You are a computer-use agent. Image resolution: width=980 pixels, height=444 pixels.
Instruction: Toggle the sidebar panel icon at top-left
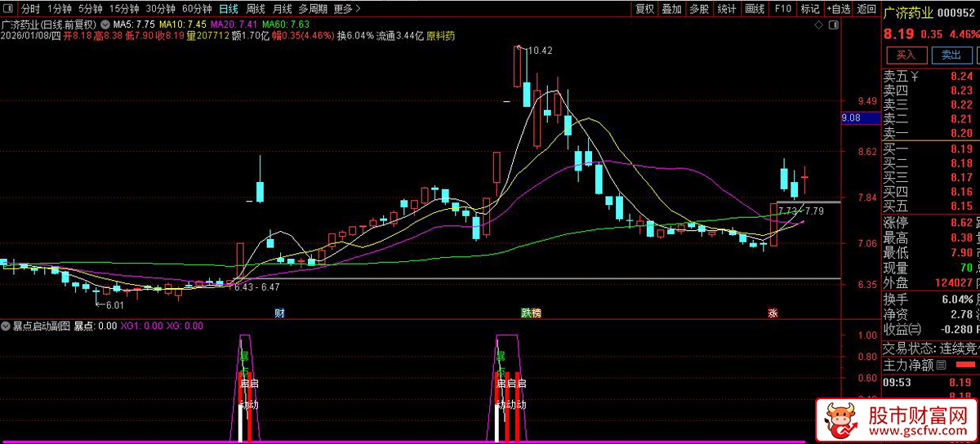pyautogui.click(x=9, y=9)
